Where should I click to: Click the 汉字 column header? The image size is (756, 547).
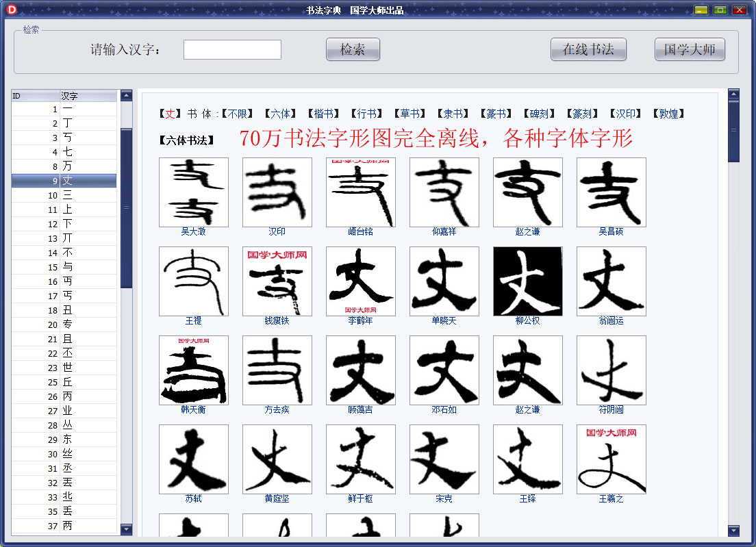(88, 96)
